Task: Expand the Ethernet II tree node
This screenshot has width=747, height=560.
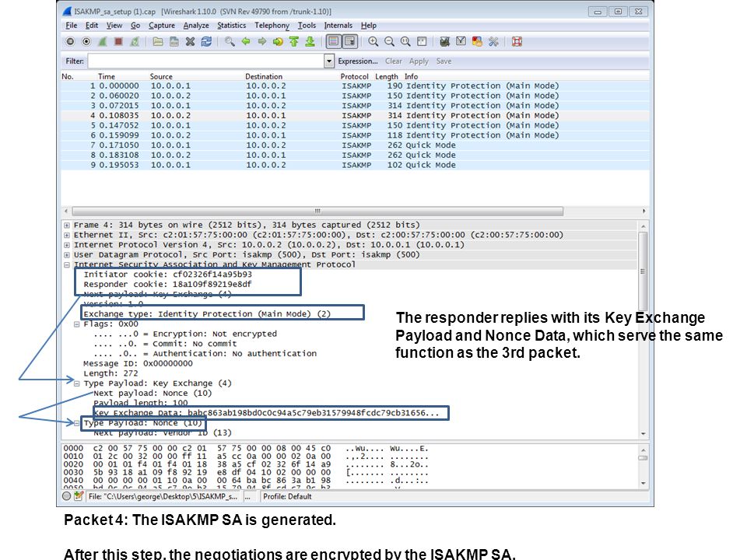Action: (x=67, y=235)
